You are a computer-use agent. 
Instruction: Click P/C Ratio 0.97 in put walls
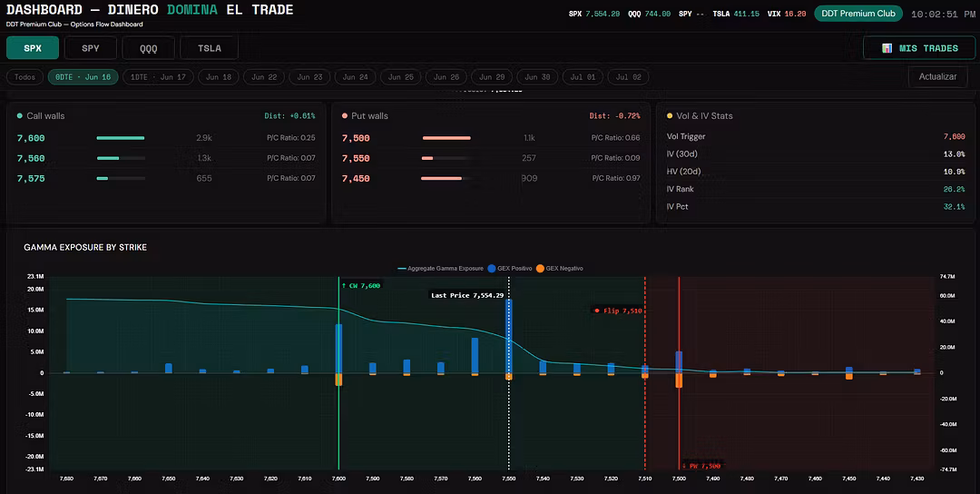[616, 178]
